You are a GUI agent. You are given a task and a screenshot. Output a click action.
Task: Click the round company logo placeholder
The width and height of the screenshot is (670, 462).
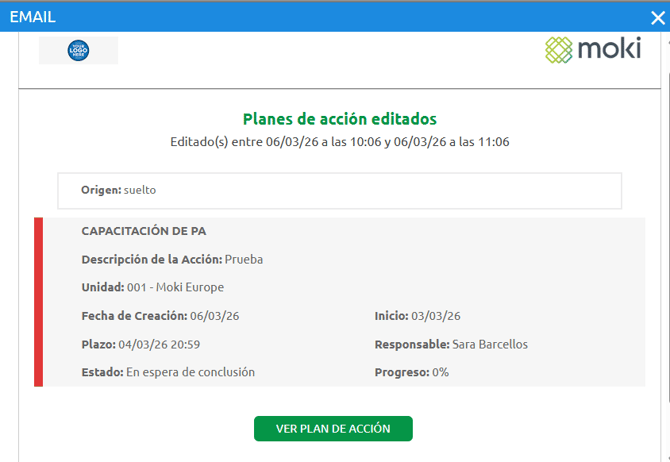78,50
